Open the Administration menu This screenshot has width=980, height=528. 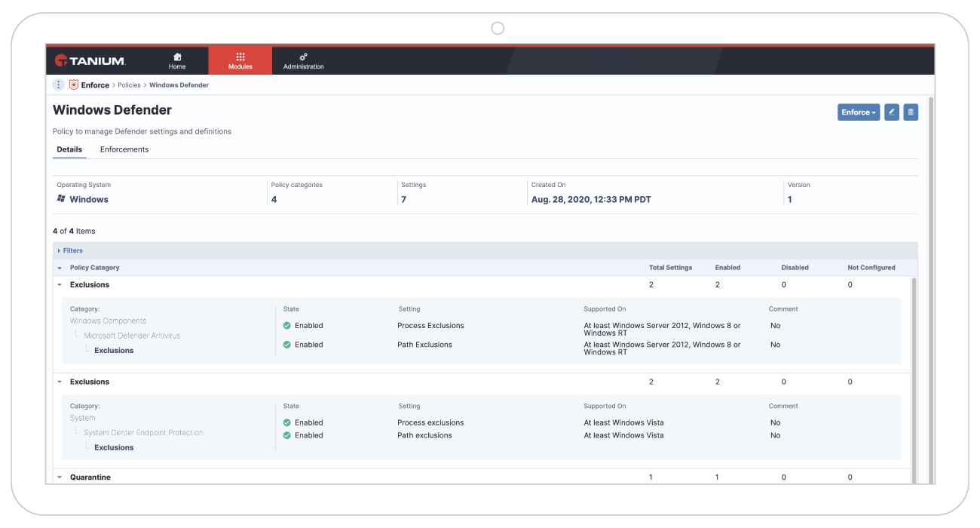(304, 61)
